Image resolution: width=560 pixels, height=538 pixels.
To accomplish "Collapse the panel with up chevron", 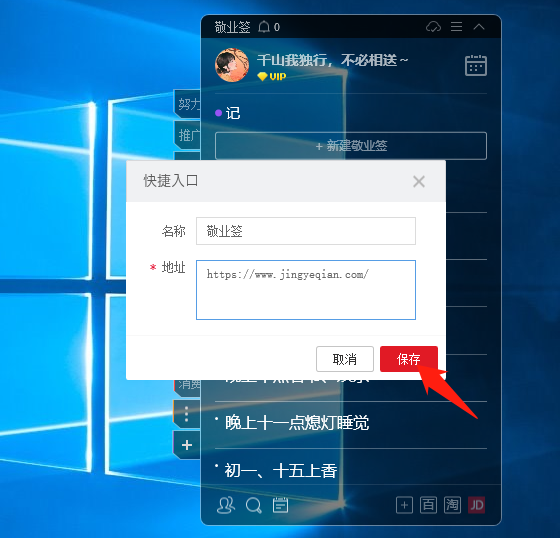I will 479,26.
